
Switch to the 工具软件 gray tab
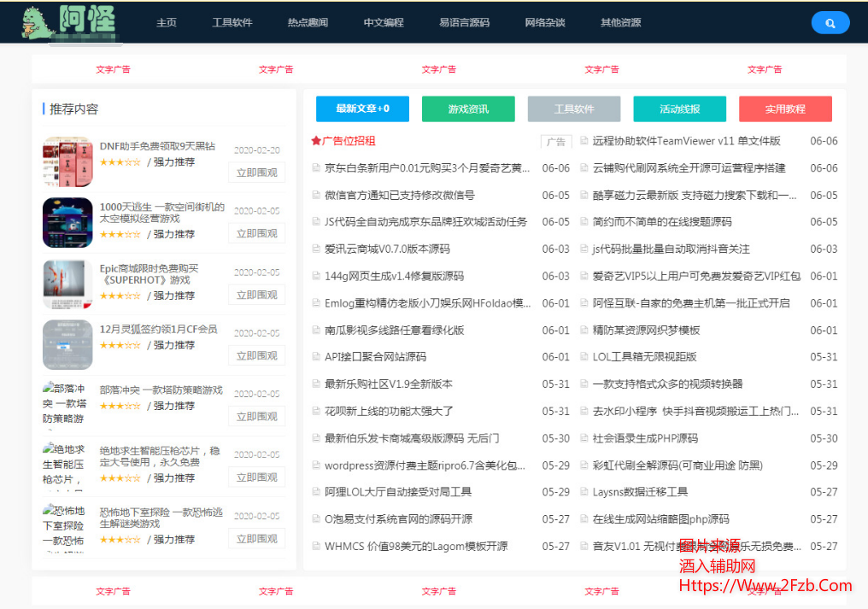click(574, 108)
